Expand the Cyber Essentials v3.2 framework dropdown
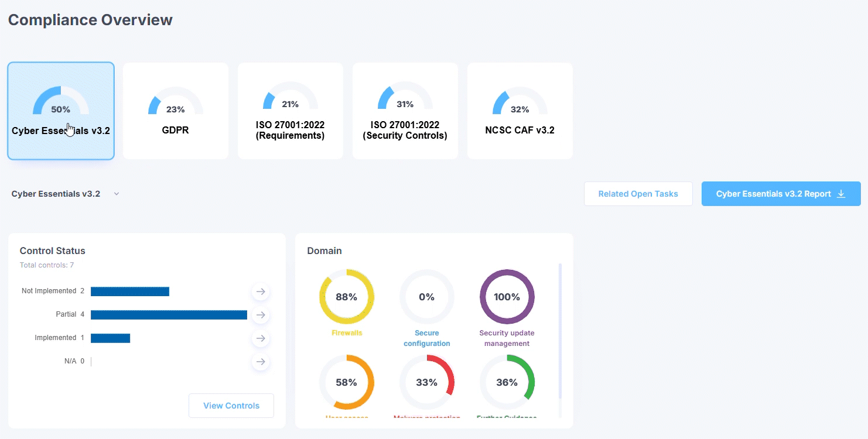The height and width of the screenshot is (439, 868). click(x=117, y=194)
